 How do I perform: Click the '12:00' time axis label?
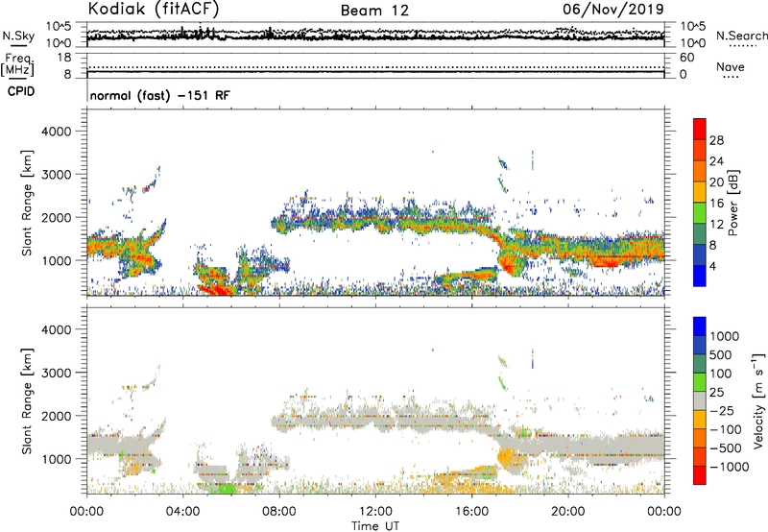point(375,512)
